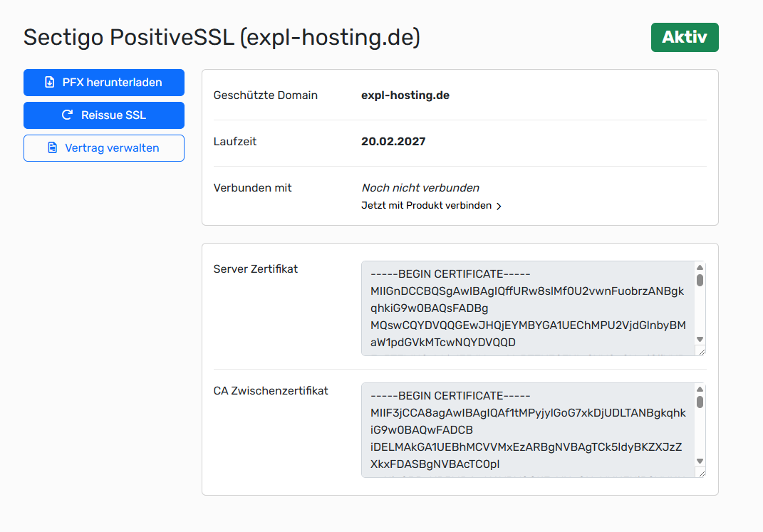Image resolution: width=763 pixels, height=532 pixels.
Task: Click the domain value expl-hosting.de
Action: tap(405, 95)
